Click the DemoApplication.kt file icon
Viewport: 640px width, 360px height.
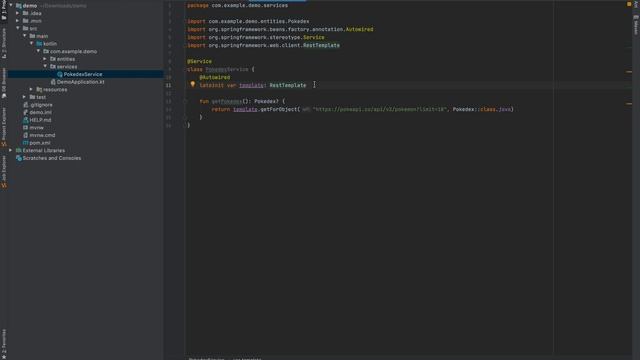(53, 82)
